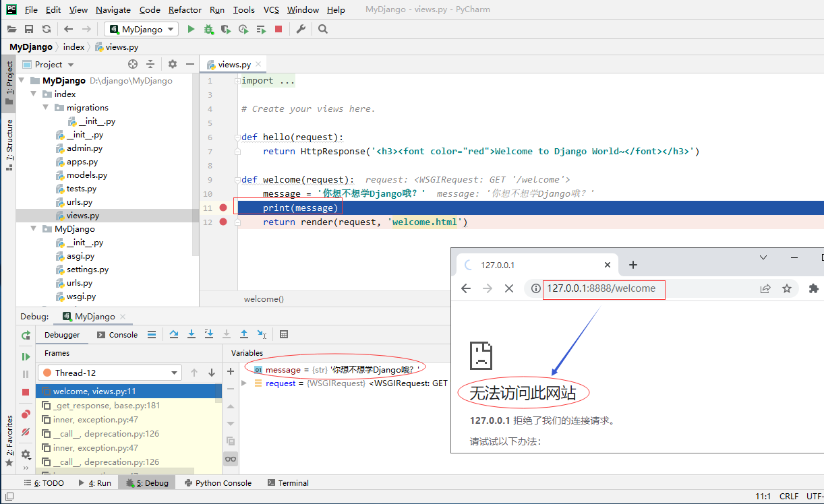Screen dimensions: 824x504
Task: Click Step Into My Code icon
Action: (x=209, y=334)
